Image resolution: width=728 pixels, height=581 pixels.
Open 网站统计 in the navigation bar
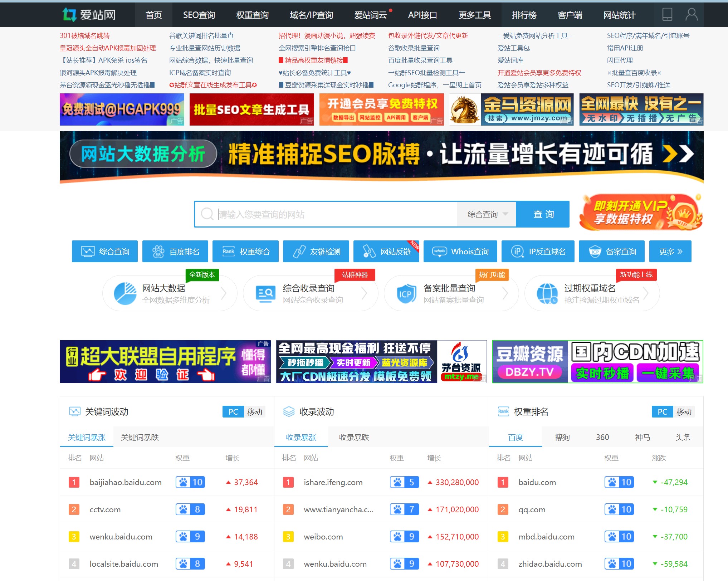[x=620, y=15]
